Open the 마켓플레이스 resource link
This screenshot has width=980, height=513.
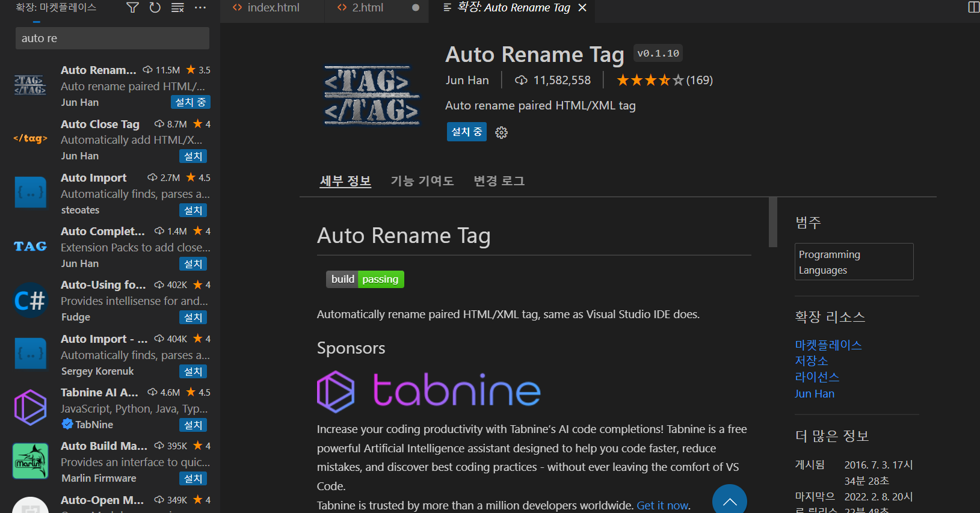(828, 345)
